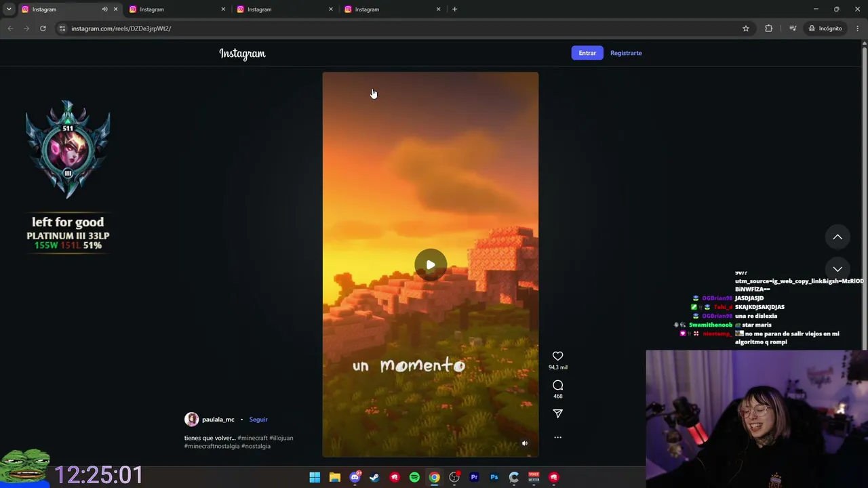Play the Minecraft reel video

[431, 265]
